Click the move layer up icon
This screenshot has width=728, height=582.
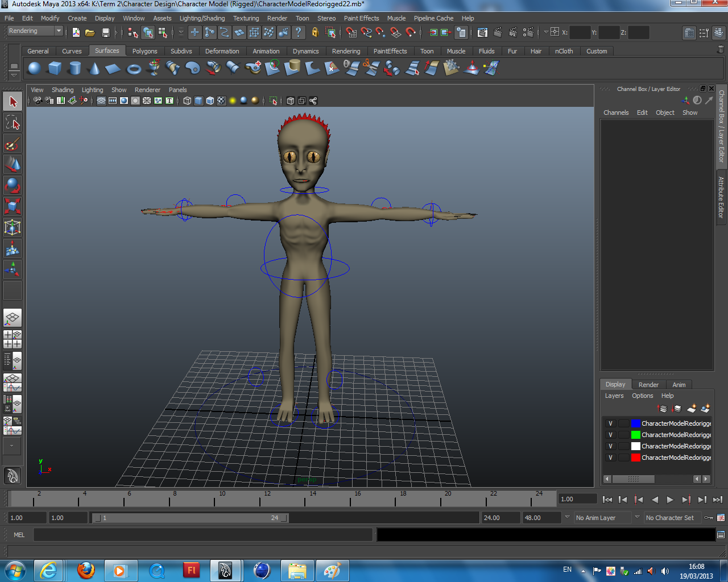[661, 409]
